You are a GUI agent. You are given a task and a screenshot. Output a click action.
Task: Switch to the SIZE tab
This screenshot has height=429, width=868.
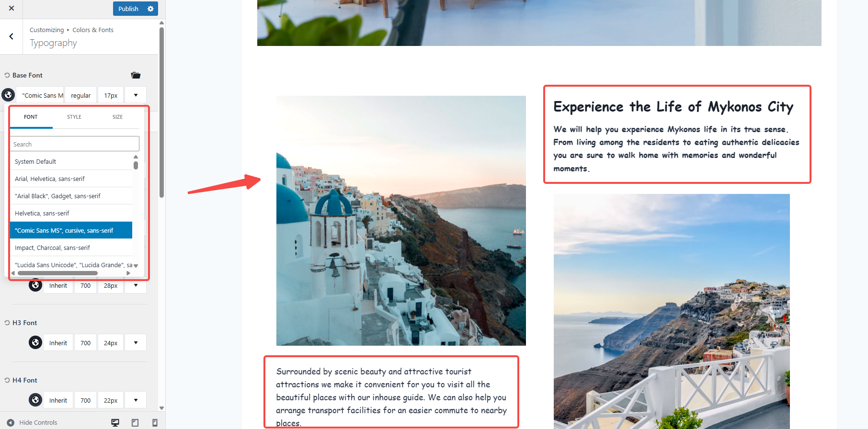click(x=118, y=117)
